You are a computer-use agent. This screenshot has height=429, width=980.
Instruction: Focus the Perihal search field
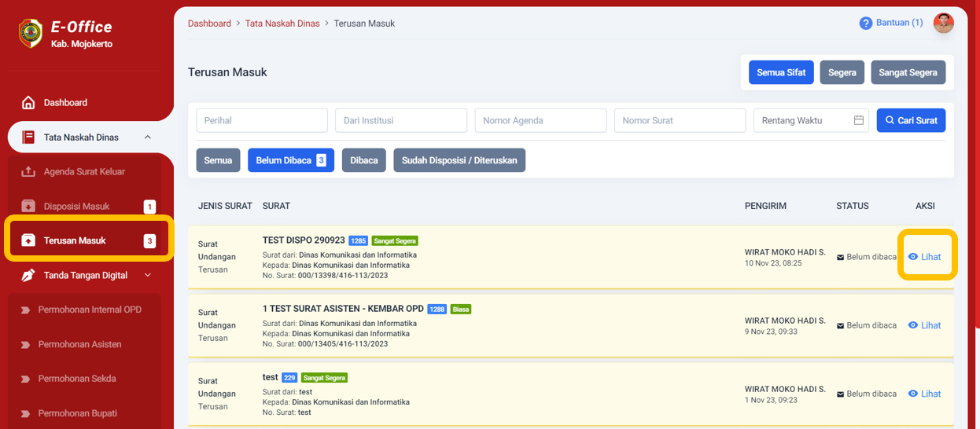[x=262, y=120]
